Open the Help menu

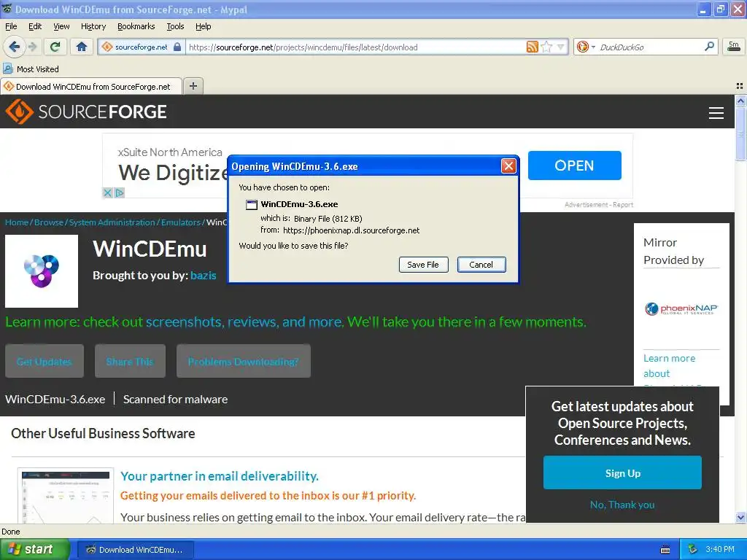[203, 26]
